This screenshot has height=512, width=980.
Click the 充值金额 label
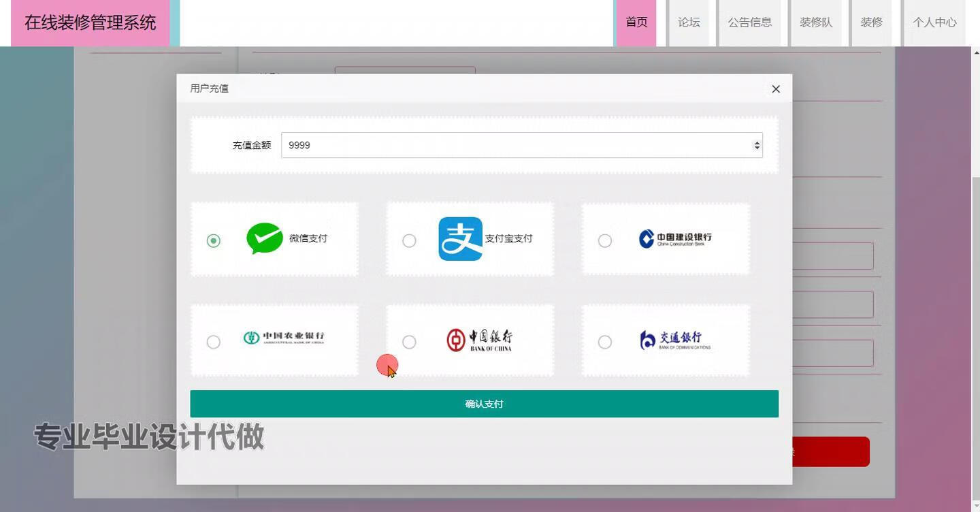click(x=252, y=145)
